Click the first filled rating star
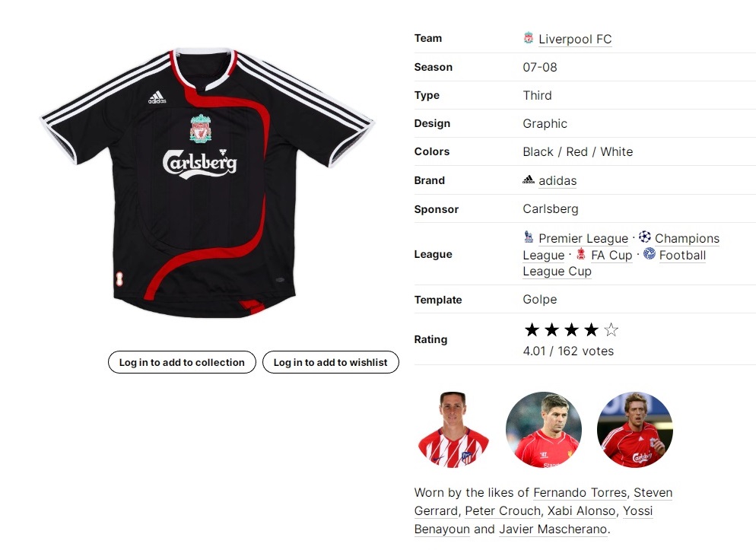The width and height of the screenshot is (756, 550). click(532, 329)
